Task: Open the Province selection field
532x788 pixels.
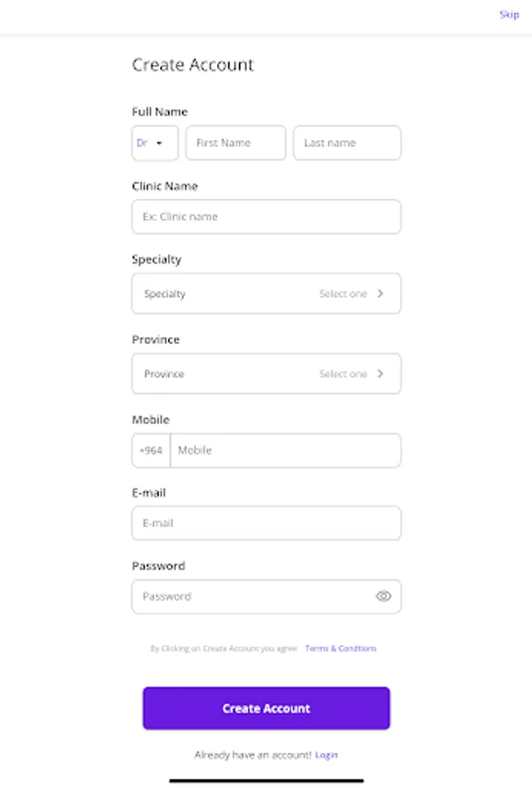Action: click(x=266, y=374)
